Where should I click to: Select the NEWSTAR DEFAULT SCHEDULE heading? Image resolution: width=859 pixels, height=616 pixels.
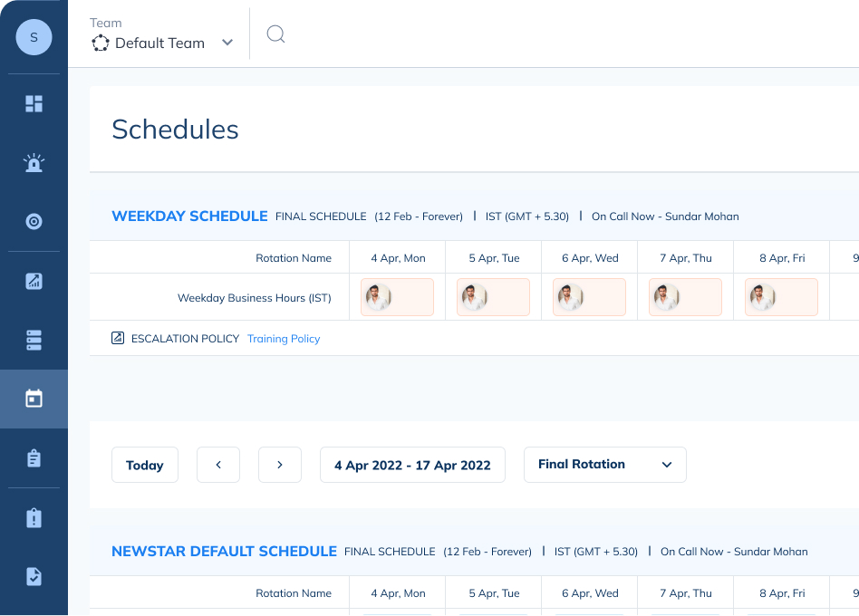point(224,551)
